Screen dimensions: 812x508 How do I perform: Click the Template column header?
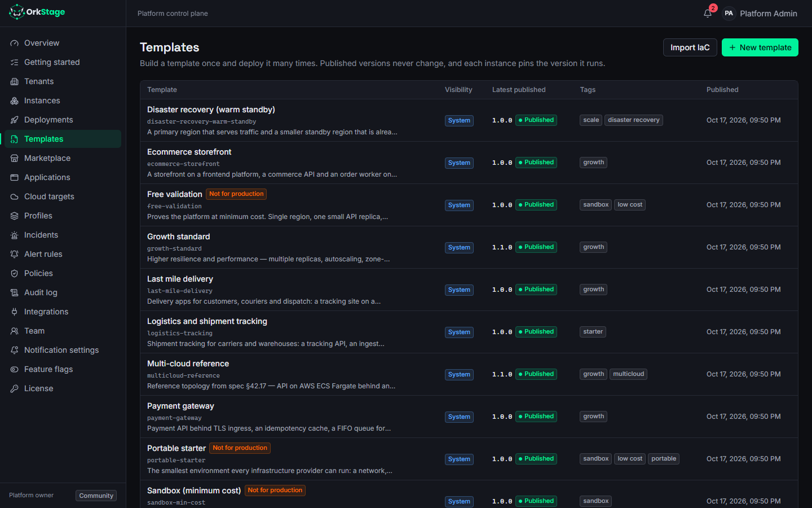[162, 90]
